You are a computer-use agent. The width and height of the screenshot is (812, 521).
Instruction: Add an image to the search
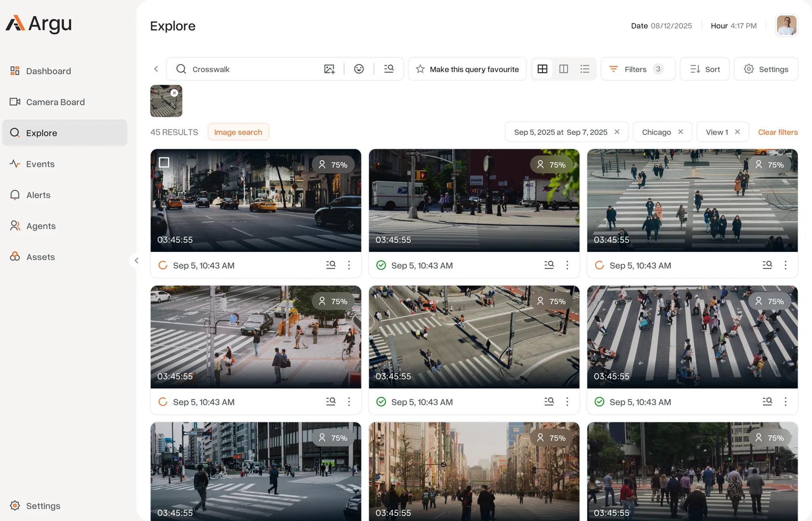coord(329,69)
